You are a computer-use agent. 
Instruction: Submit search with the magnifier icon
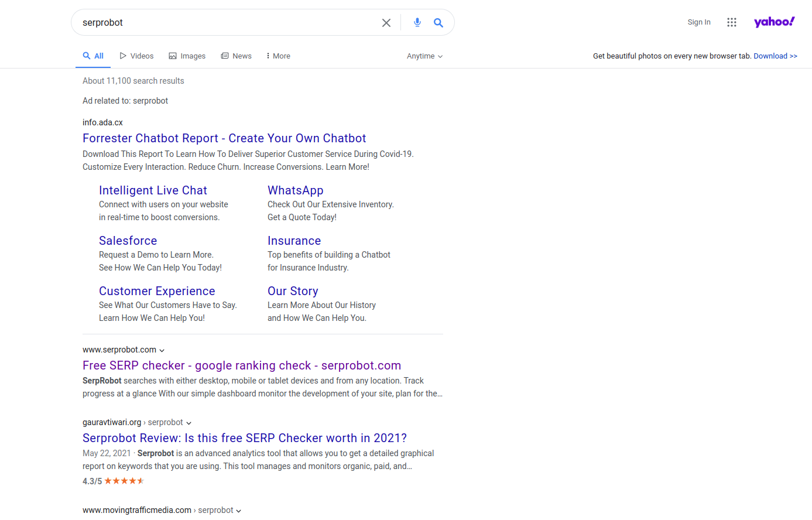[438, 23]
